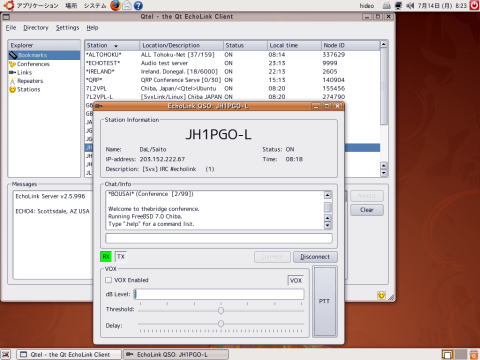This screenshot has width=480, height=360.
Task: Enable the VOX Enabled checkbox
Action: [108, 280]
